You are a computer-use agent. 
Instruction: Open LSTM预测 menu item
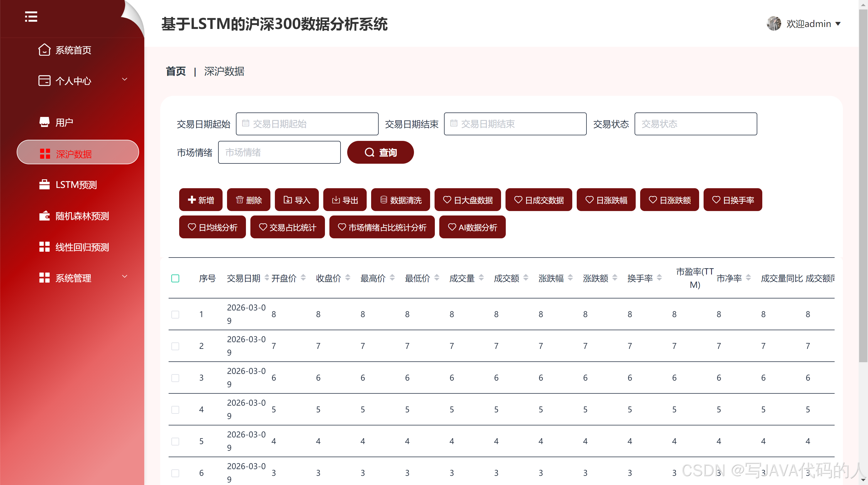pos(76,185)
